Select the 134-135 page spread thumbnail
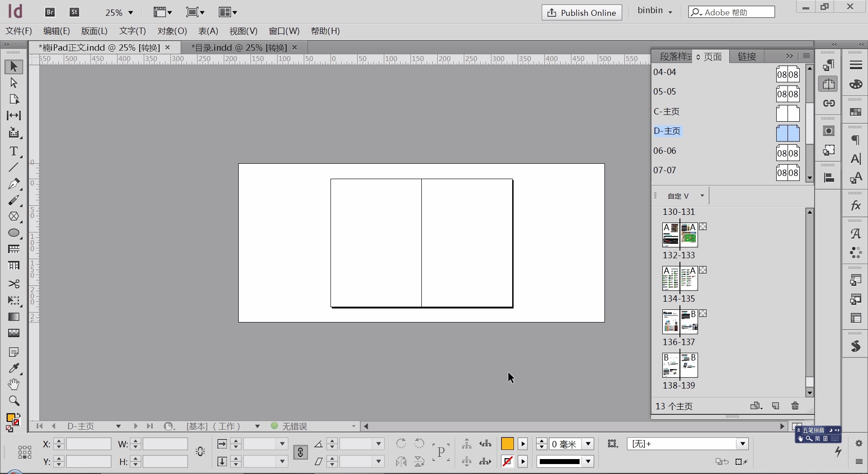The height and width of the screenshot is (474, 868). pos(679,278)
